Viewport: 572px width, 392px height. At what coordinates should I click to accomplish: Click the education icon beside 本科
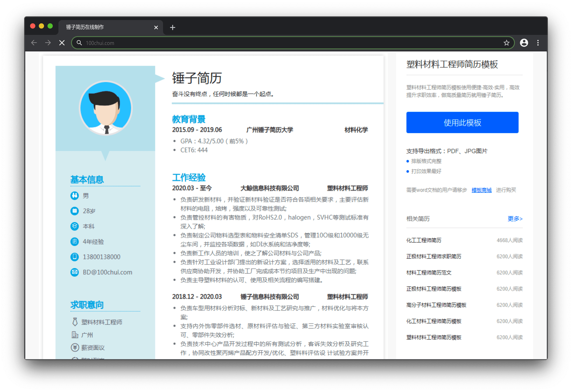click(75, 226)
